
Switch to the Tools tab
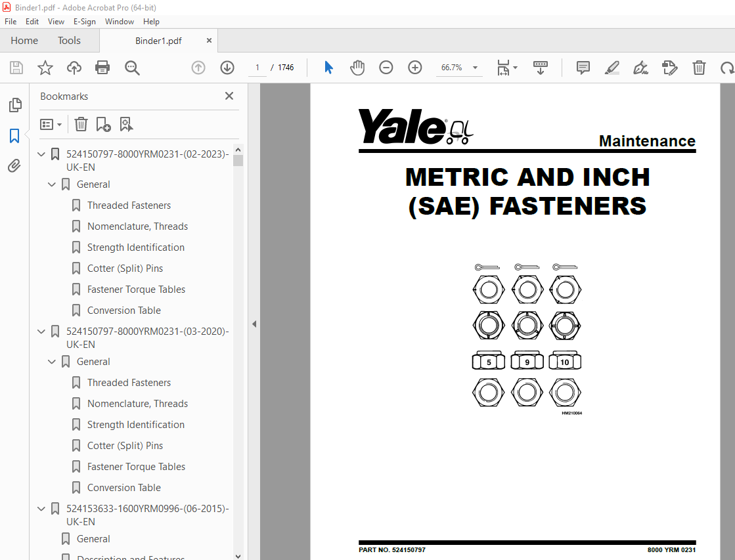pyautogui.click(x=70, y=41)
